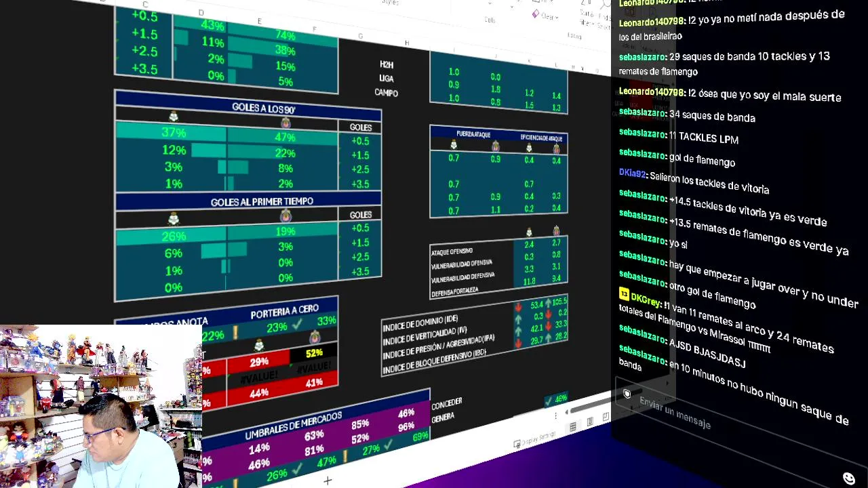Viewport: 868px width, 488px height.
Task: Switch Excel to Normal view
Action: coord(573,426)
